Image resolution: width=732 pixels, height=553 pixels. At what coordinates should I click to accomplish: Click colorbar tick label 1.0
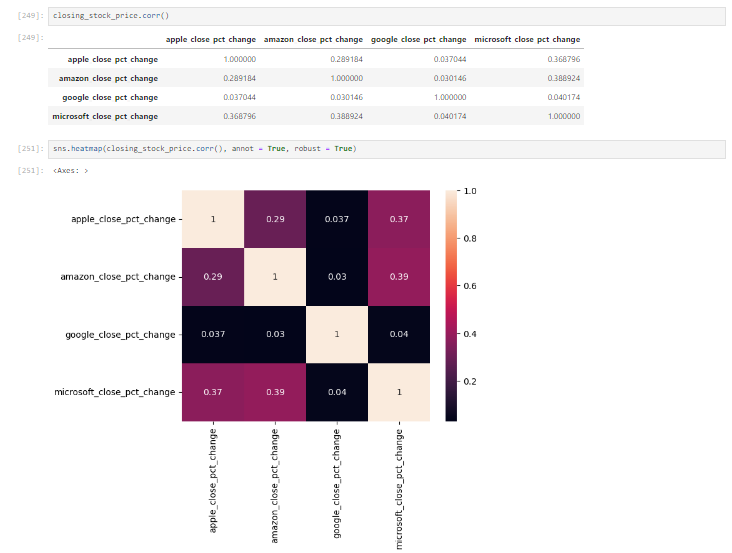pos(470,191)
